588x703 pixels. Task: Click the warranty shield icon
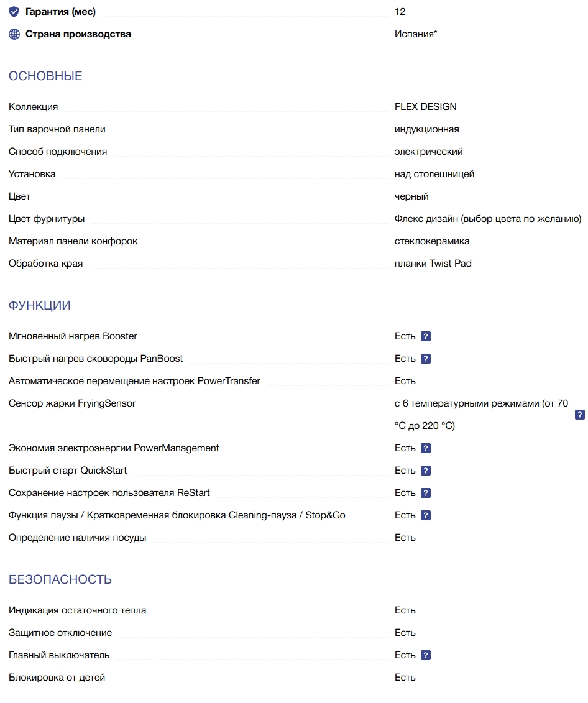pos(14,12)
